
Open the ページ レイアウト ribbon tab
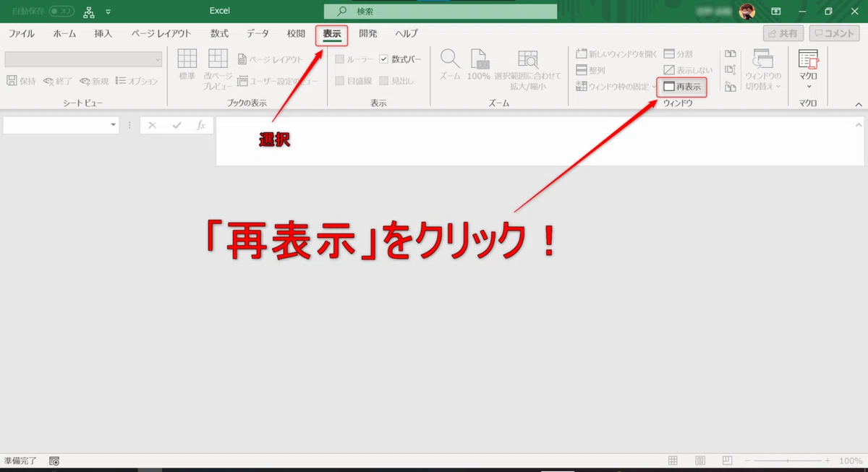(161, 34)
